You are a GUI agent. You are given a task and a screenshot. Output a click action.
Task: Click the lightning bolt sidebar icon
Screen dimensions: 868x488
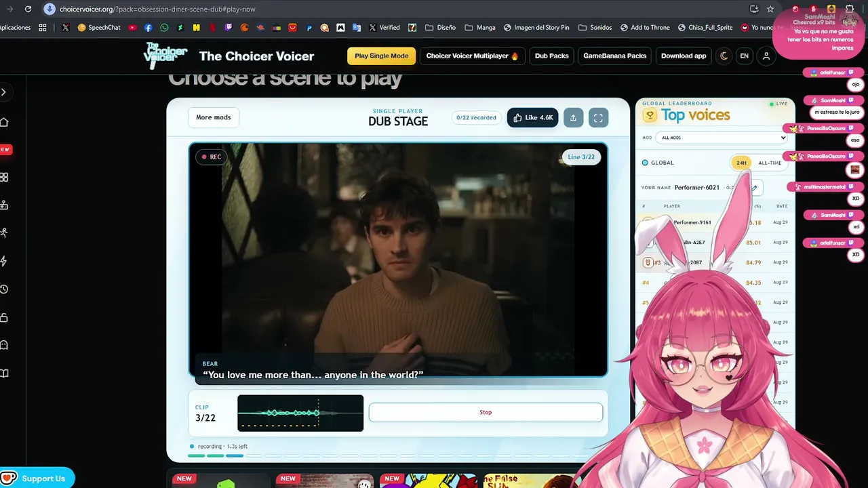click(x=4, y=261)
